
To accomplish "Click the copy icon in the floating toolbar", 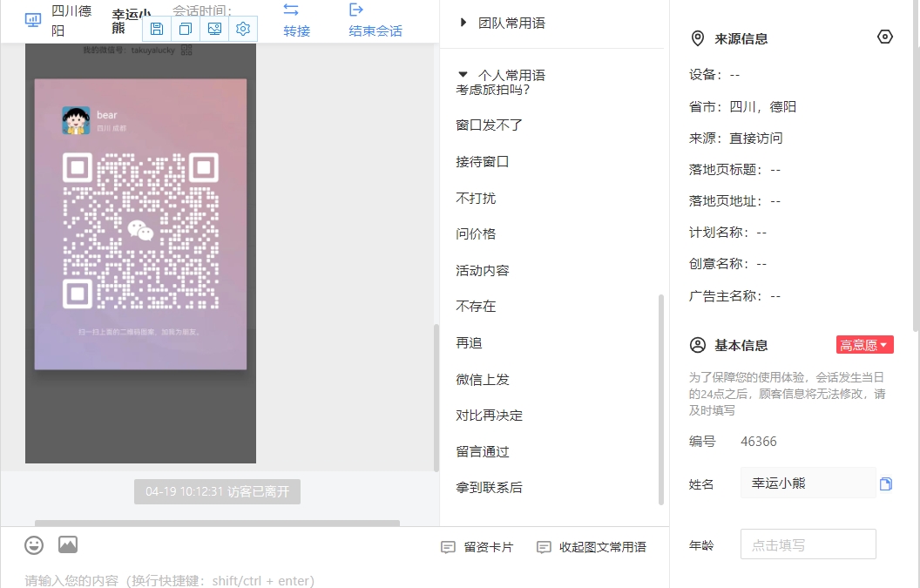I will pos(186,29).
